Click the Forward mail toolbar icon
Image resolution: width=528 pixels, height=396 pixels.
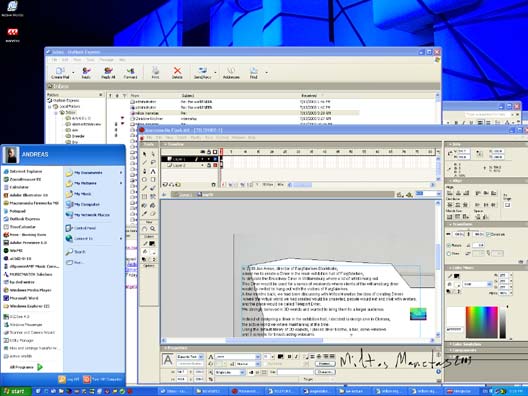(x=130, y=73)
